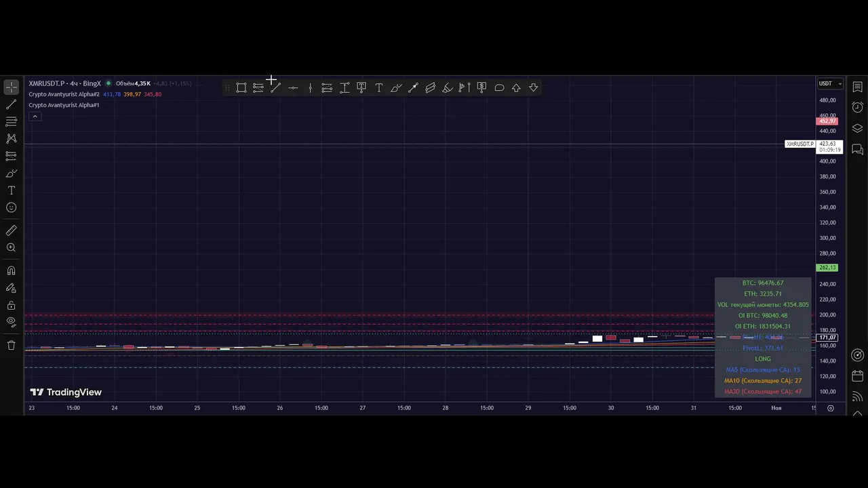Open Fibonacci and Gann tools in left sidebar

click(12, 121)
